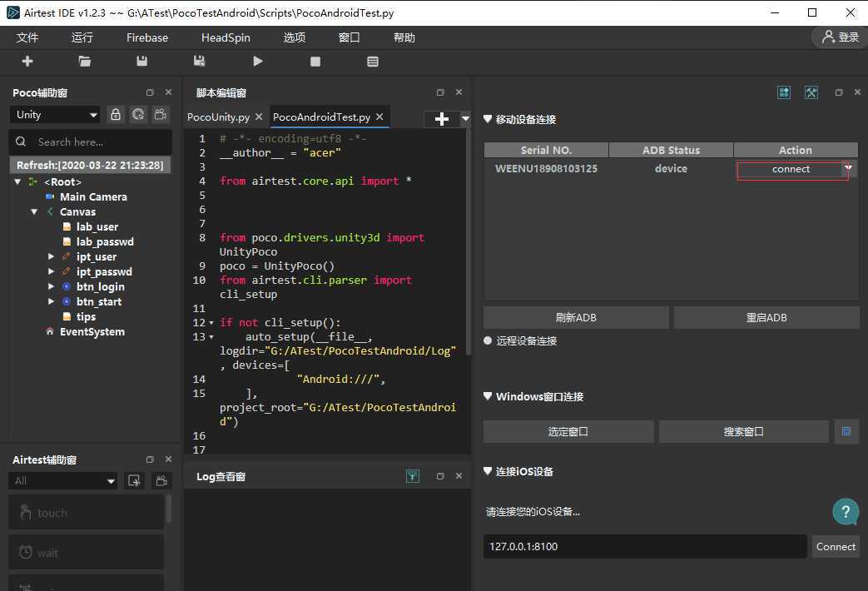Close the Log查看窗 panel

coord(459,476)
